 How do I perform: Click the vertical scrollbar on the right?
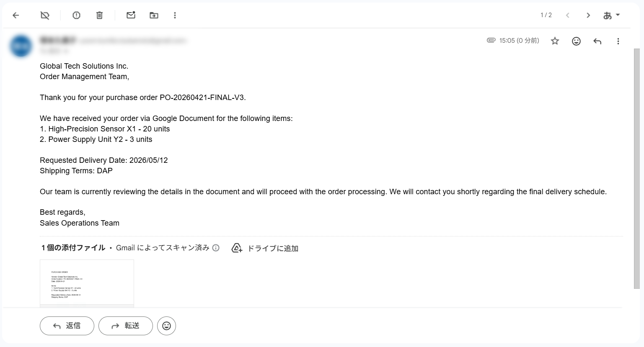click(636, 168)
